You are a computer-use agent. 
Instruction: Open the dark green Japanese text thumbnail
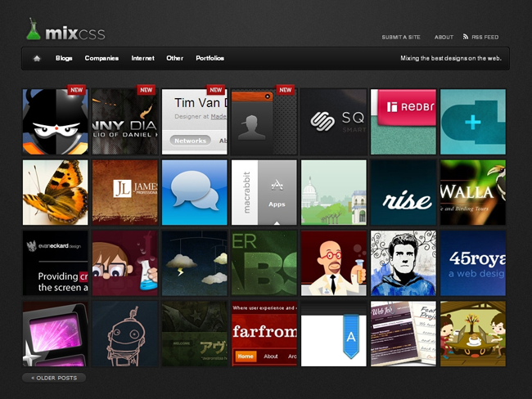coord(195,334)
